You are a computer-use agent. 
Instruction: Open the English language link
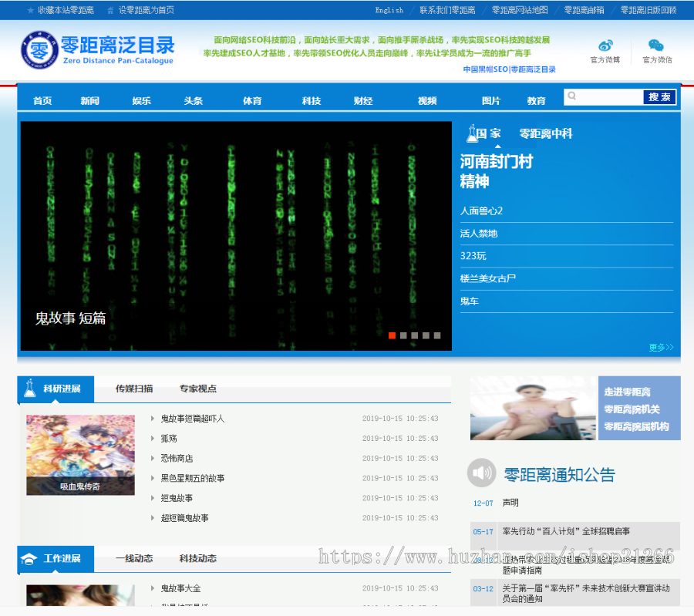click(x=389, y=11)
